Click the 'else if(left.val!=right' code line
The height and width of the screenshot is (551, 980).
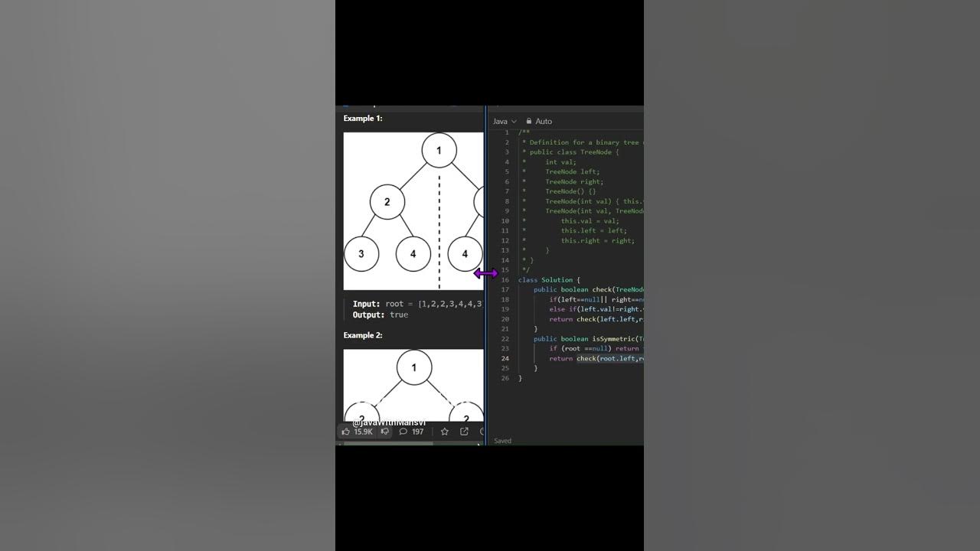(596, 309)
